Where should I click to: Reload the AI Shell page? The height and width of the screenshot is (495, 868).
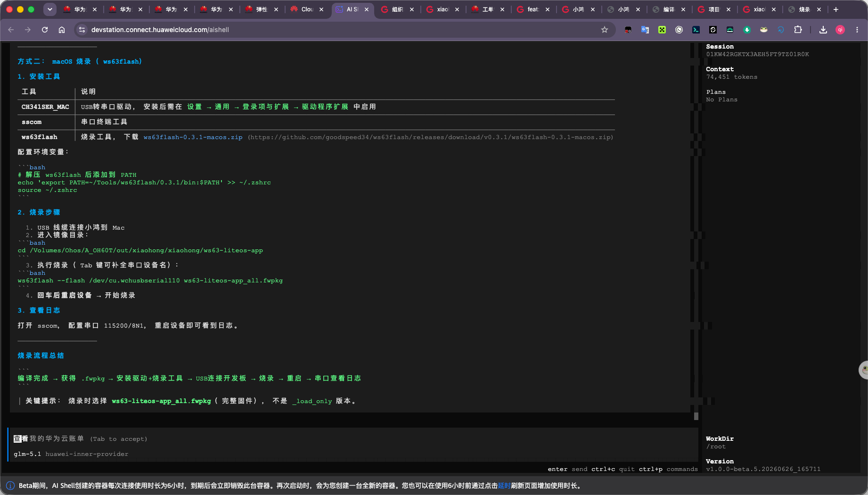point(45,30)
